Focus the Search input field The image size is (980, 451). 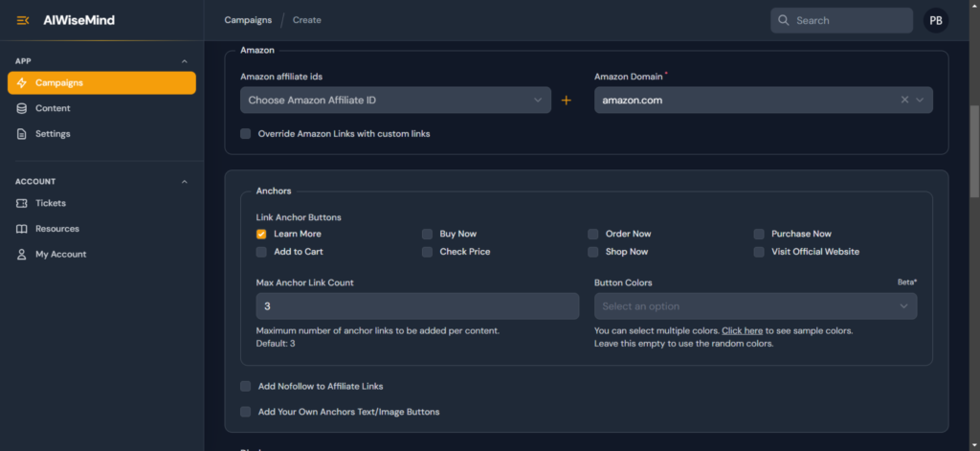[x=841, y=20]
